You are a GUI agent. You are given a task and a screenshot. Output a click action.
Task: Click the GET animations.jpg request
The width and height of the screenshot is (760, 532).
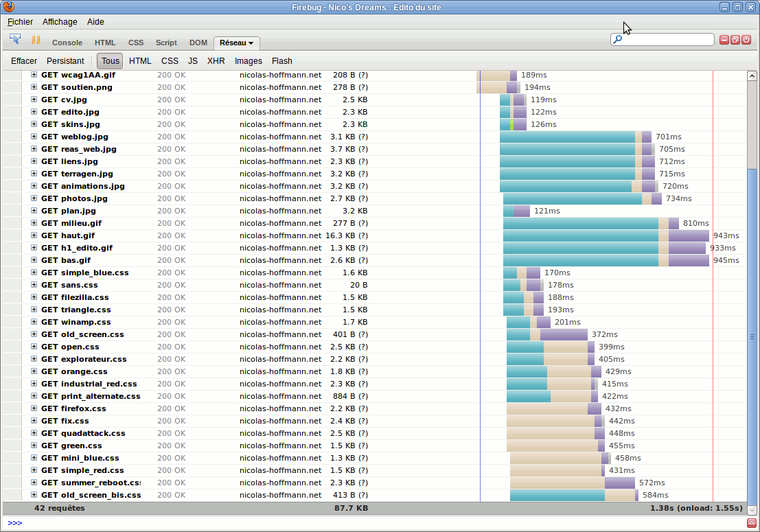(x=83, y=186)
